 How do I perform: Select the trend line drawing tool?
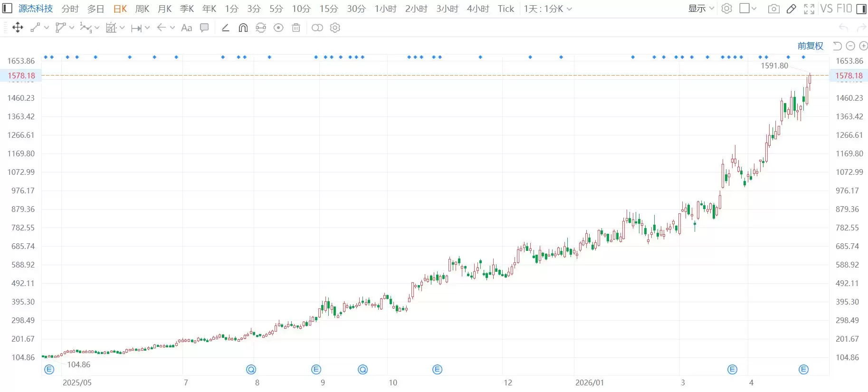pyautogui.click(x=35, y=28)
